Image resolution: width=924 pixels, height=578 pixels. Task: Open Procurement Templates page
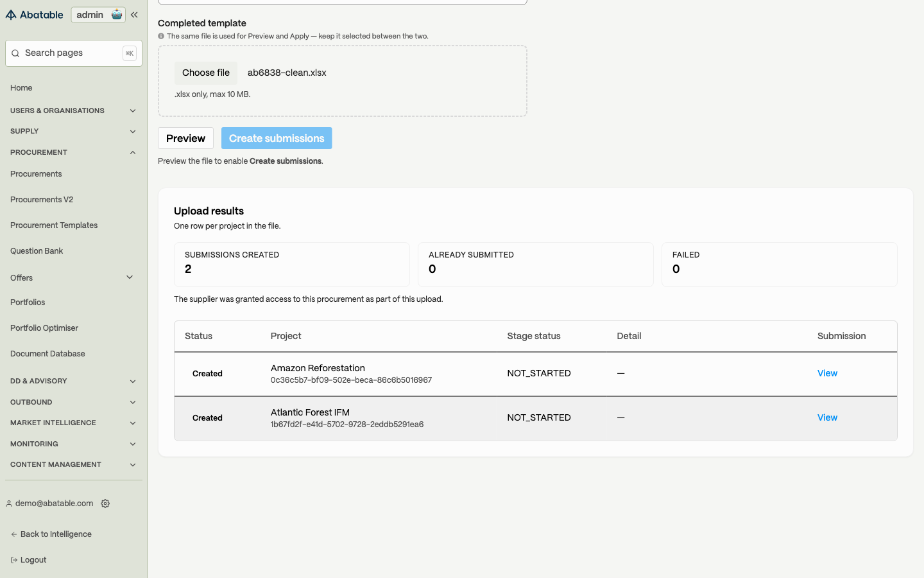click(54, 225)
